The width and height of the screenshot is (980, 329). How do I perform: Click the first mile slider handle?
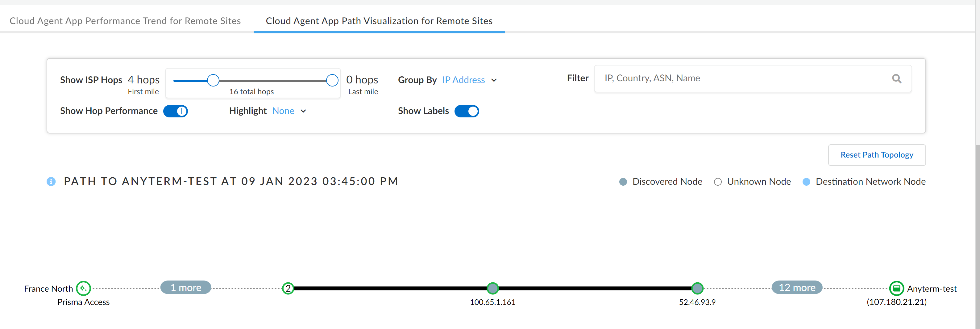tap(213, 80)
